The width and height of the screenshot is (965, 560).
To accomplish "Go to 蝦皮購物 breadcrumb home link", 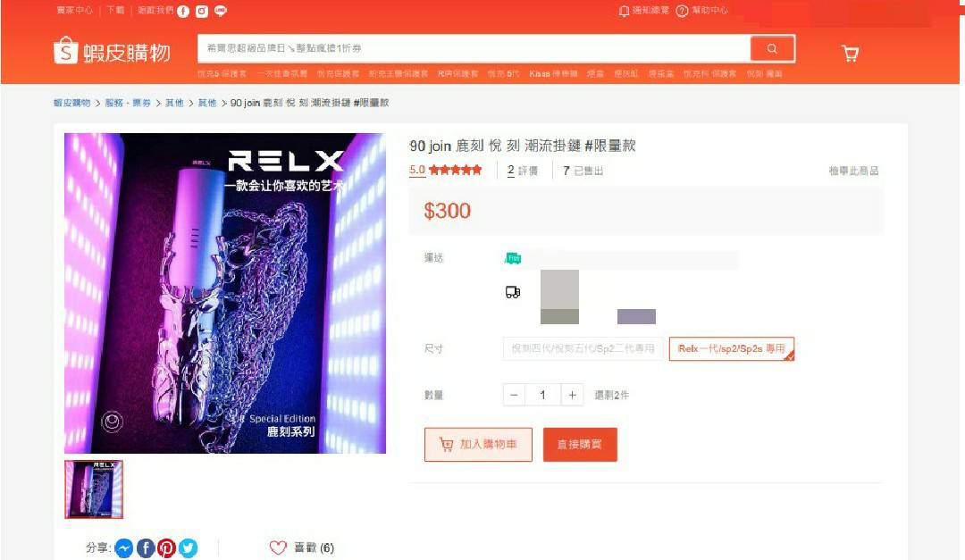I will click(72, 103).
